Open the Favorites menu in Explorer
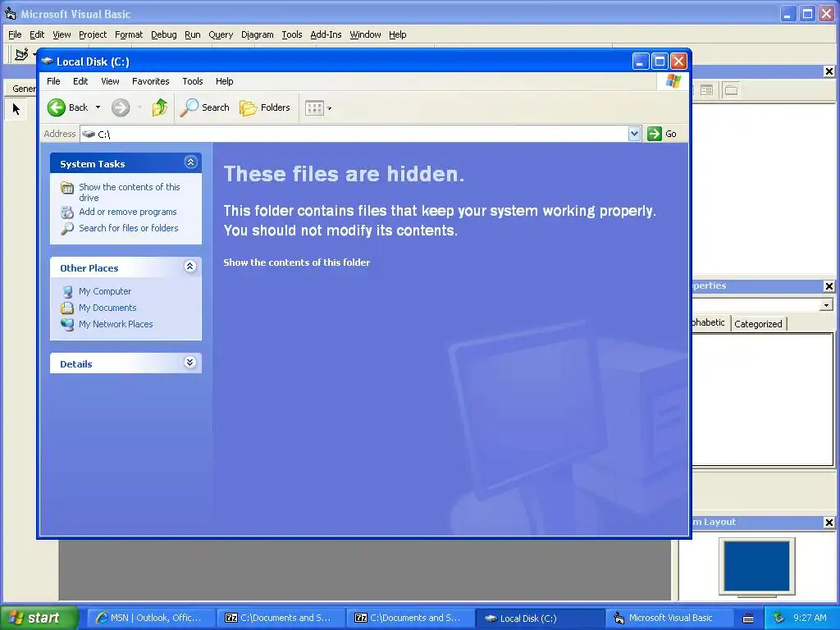The height and width of the screenshot is (630, 840). pos(151,81)
